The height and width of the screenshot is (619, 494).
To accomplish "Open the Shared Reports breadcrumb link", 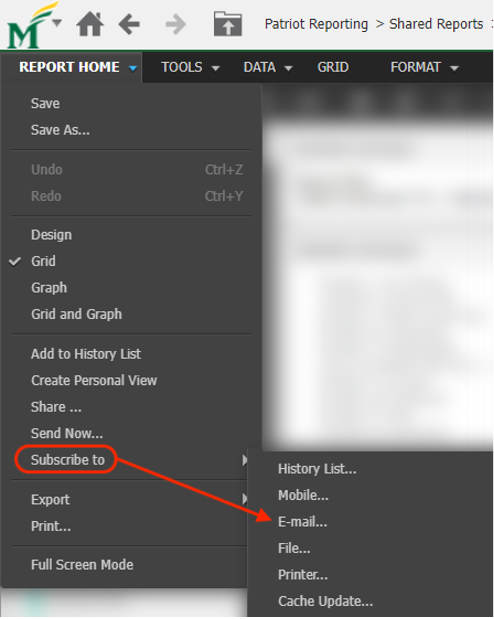I will [436, 24].
